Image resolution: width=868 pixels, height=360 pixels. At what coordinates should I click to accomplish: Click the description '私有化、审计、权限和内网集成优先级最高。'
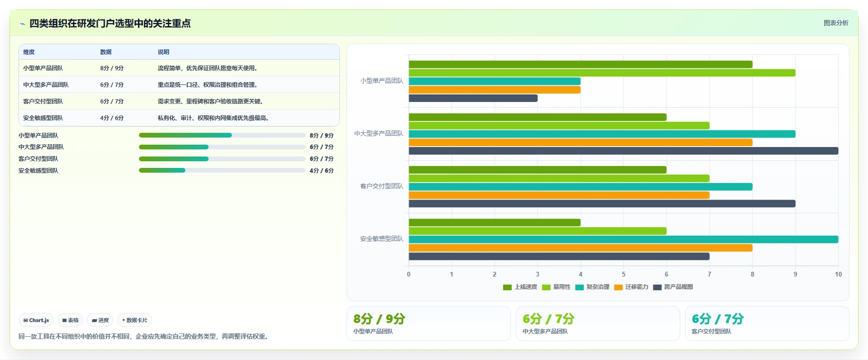pos(214,118)
